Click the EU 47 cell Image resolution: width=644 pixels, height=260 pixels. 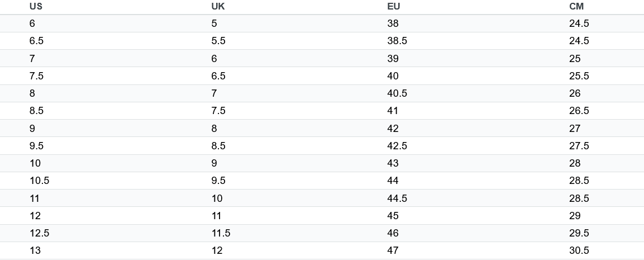(393, 250)
